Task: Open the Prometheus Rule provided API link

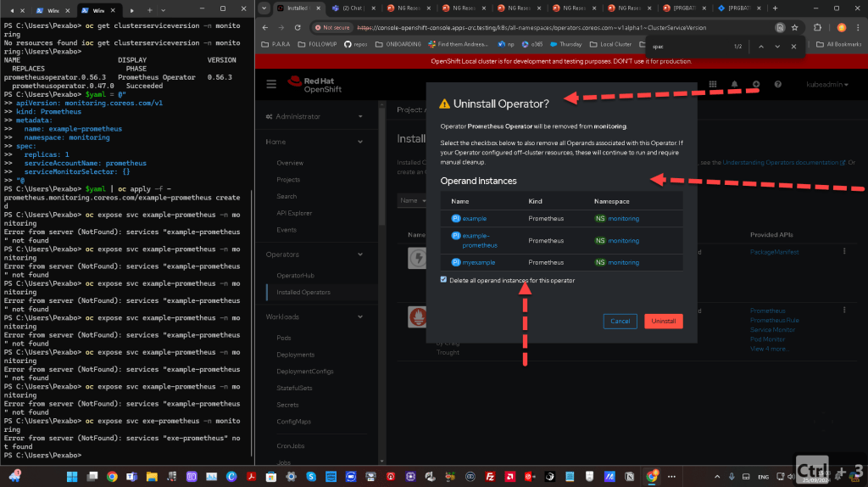Action: tap(774, 320)
